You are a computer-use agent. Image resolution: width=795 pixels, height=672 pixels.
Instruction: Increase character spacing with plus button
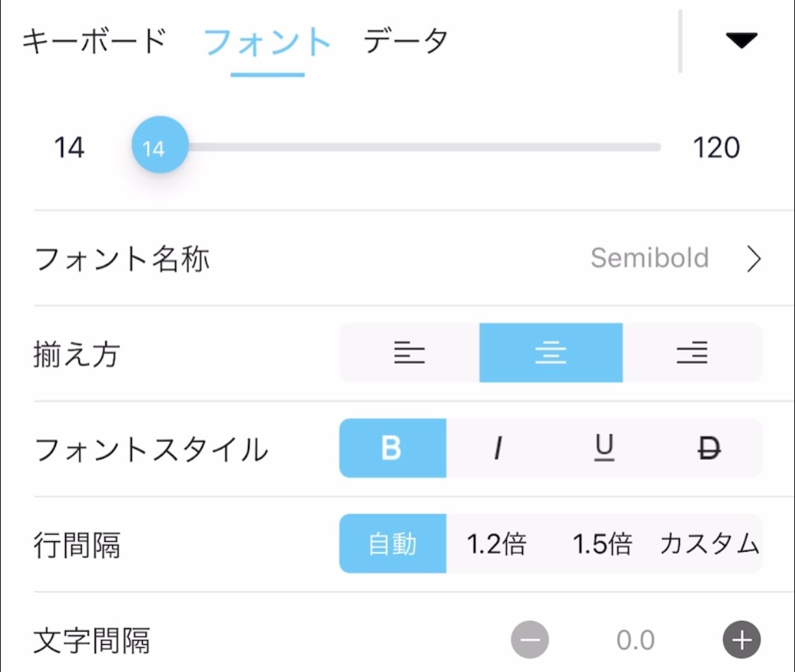742,639
